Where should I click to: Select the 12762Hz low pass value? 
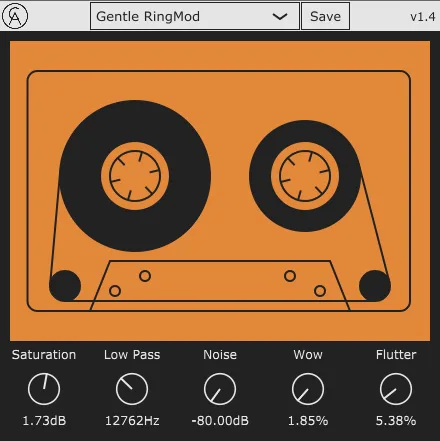[x=132, y=421]
